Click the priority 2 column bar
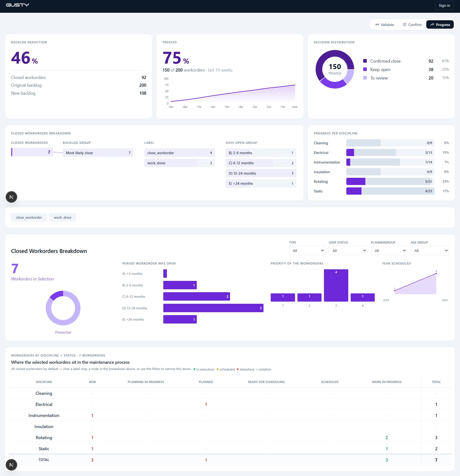 click(x=309, y=297)
